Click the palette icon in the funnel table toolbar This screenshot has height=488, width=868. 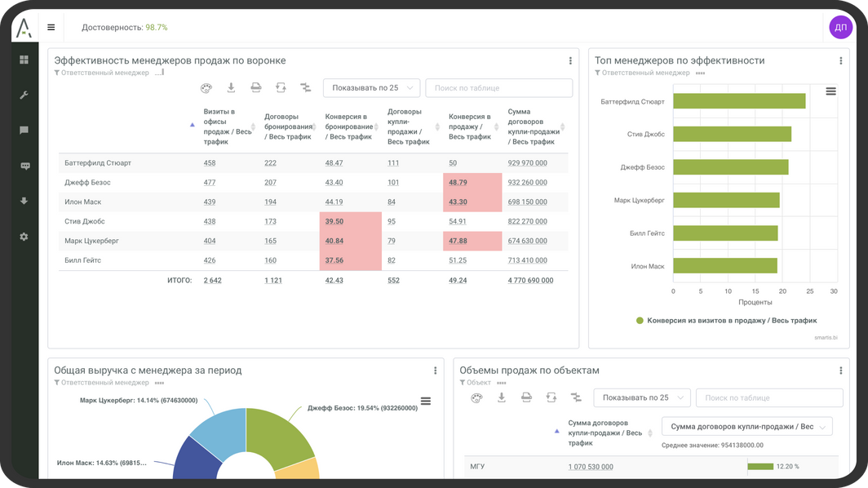click(206, 88)
